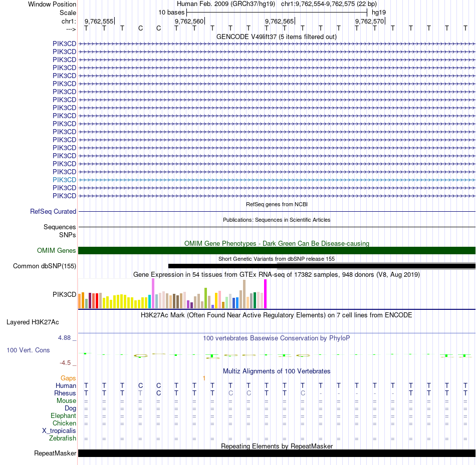The width and height of the screenshot is (476, 465).
Task: Click the black RepeatMasker element bar
Action: (x=277, y=453)
